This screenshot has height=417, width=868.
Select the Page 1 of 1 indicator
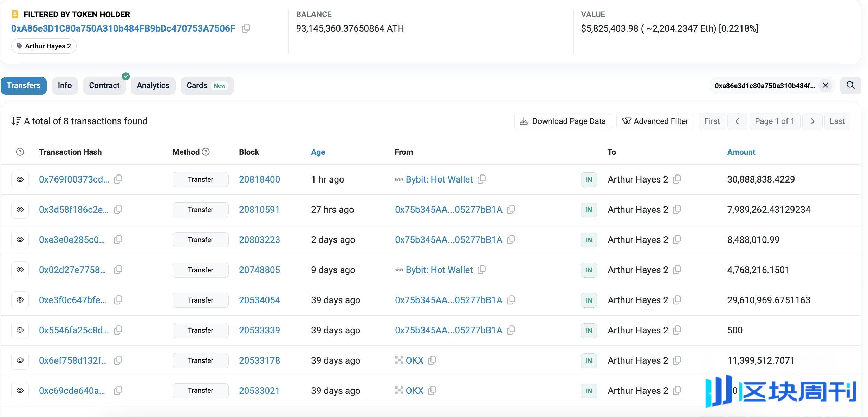tap(775, 121)
